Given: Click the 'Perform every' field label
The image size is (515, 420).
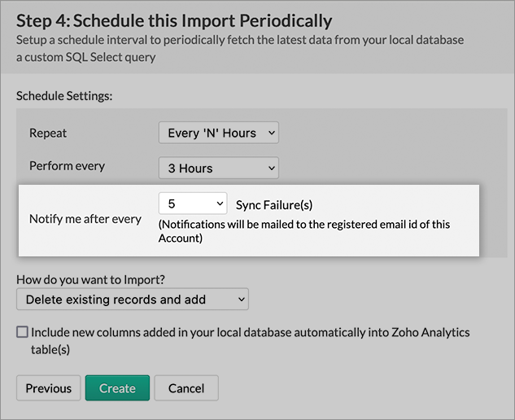Looking at the screenshot, I should 67,166.
